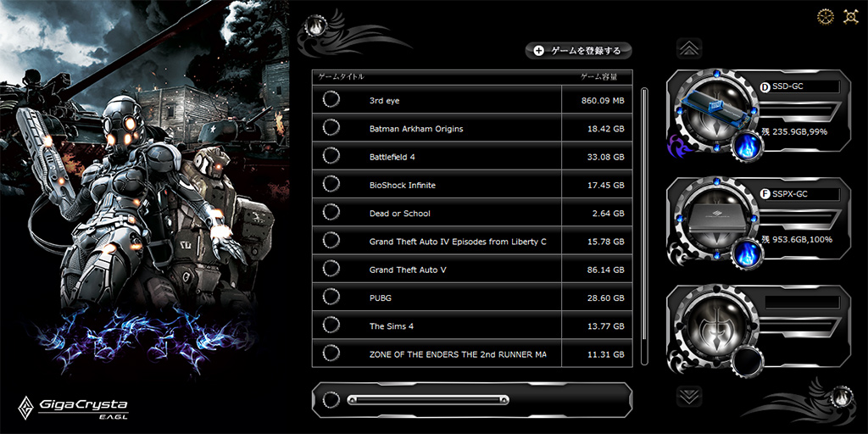Select the radio button for 3rd eye

pyautogui.click(x=331, y=99)
